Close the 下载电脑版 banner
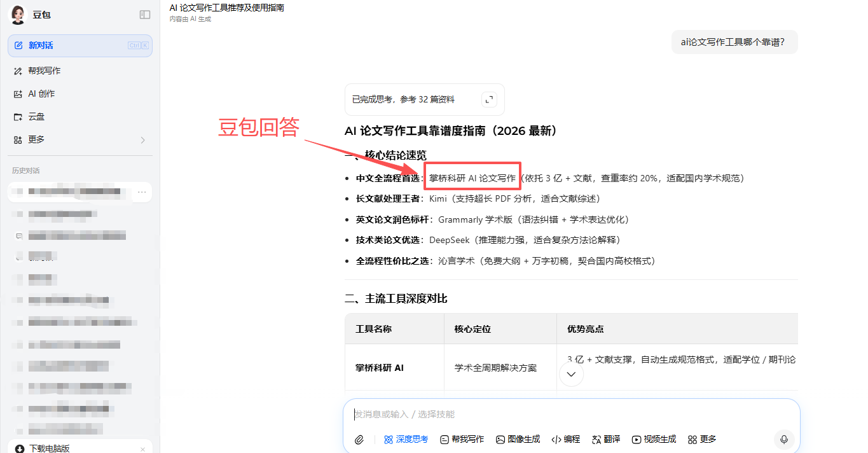The height and width of the screenshot is (453, 868). [142, 449]
